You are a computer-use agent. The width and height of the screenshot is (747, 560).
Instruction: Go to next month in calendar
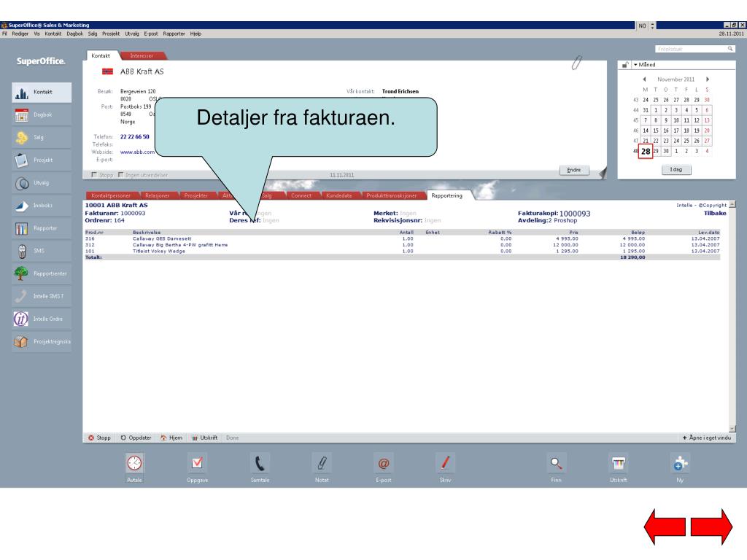click(x=708, y=79)
